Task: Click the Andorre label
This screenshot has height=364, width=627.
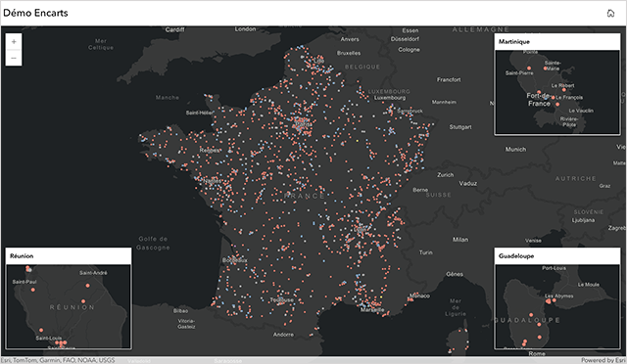Action: click(283, 335)
